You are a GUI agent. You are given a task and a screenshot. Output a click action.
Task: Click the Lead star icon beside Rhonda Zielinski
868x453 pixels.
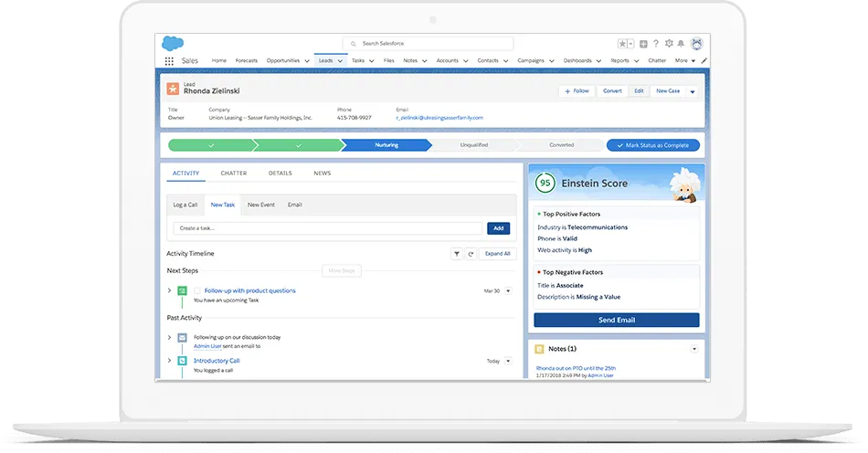[173, 89]
